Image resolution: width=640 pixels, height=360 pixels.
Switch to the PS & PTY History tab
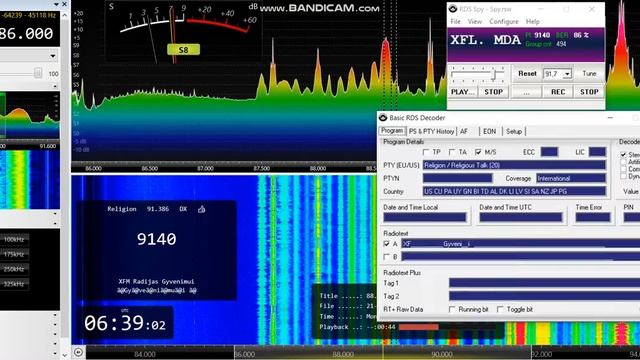coord(431,131)
